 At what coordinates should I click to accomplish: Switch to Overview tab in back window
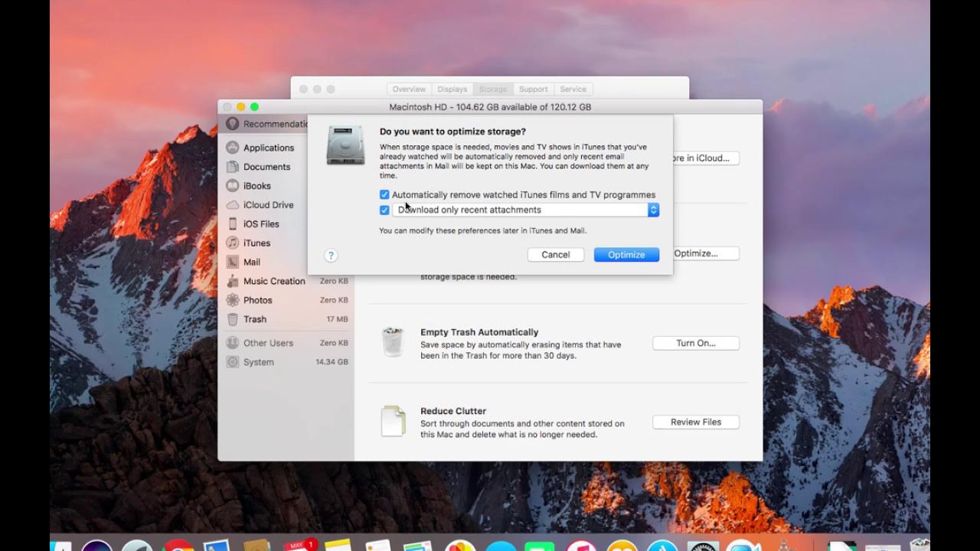coord(409,90)
